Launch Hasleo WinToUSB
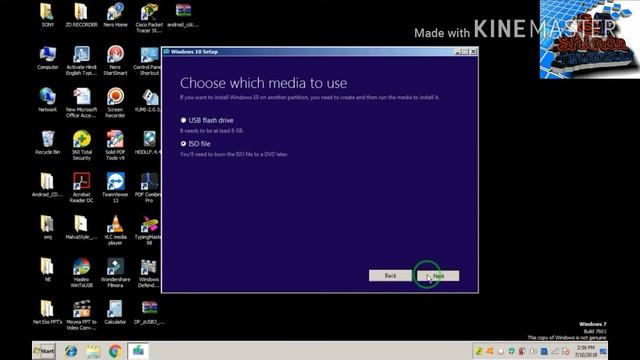This screenshot has height=360, width=640. [x=81, y=273]
